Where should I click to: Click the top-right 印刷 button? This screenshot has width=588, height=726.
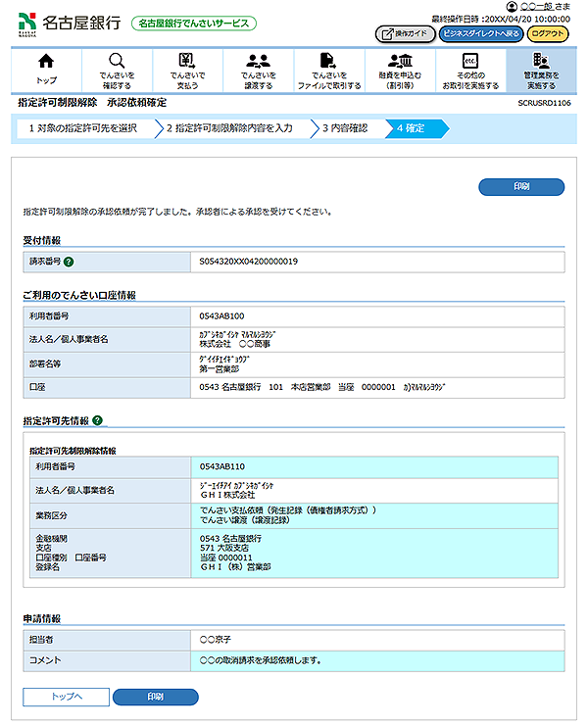521,186
